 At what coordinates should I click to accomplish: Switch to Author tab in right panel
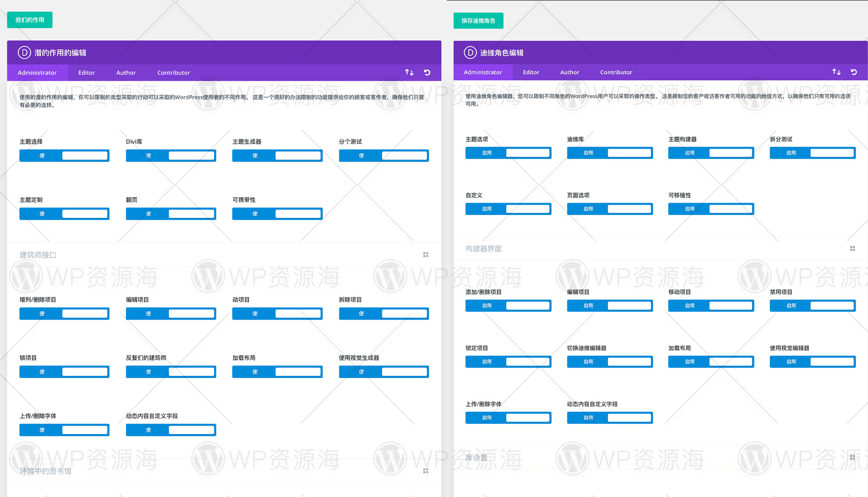click(x=570, y=72)
